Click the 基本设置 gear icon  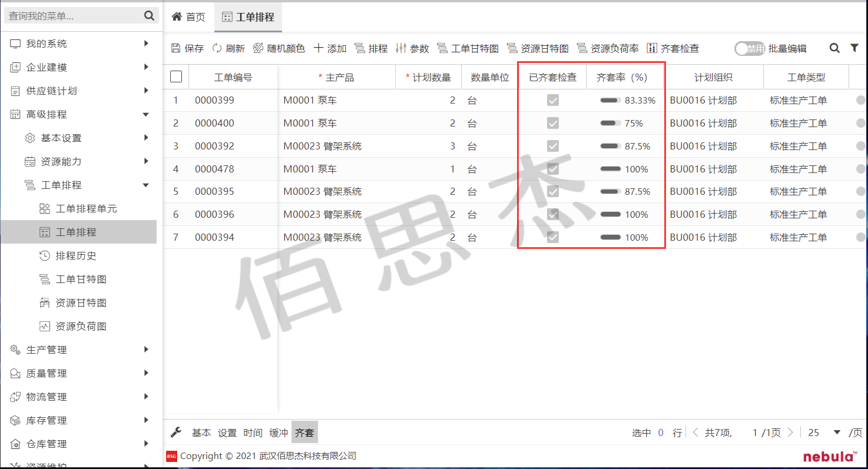[30, 138]
